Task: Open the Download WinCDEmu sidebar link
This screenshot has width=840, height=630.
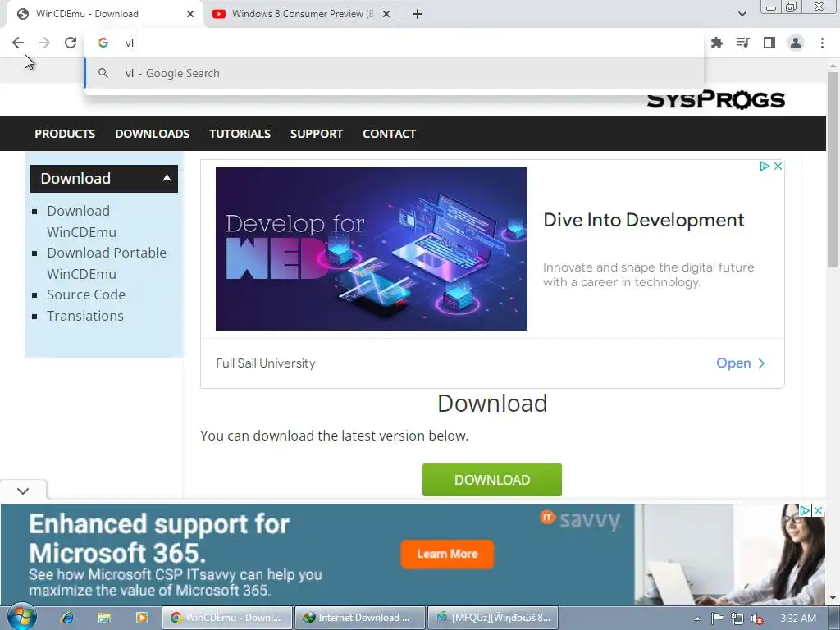Action: [81, 221]
